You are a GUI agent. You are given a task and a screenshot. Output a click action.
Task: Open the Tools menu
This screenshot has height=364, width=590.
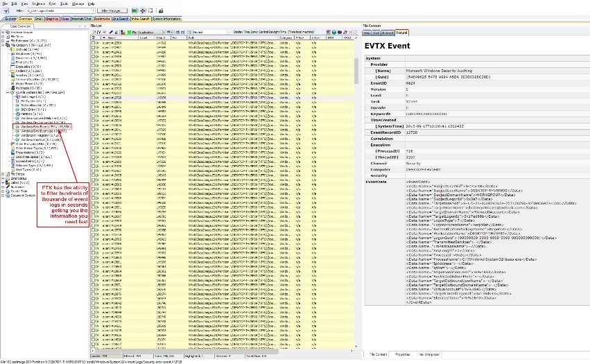[x=64, y=3]
